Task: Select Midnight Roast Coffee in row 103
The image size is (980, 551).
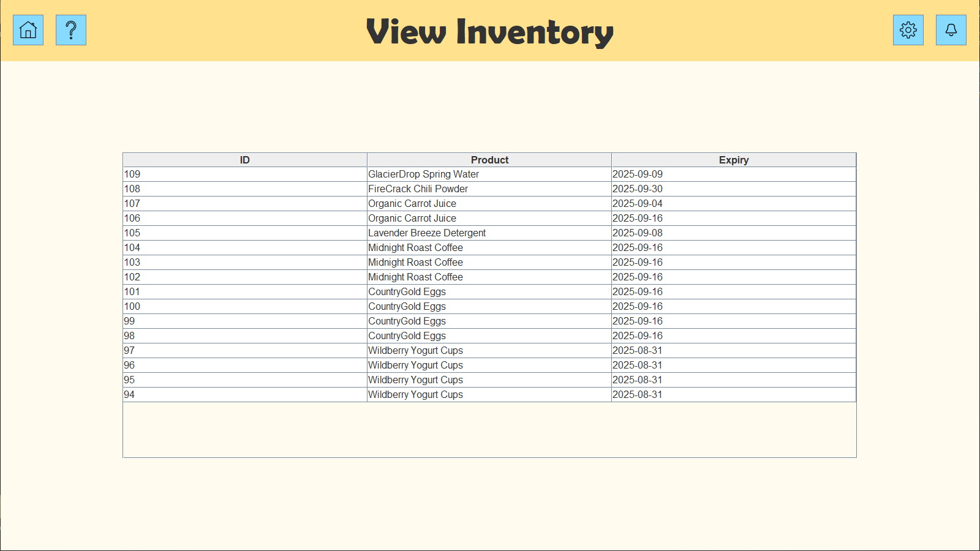Action: point(489,263)
